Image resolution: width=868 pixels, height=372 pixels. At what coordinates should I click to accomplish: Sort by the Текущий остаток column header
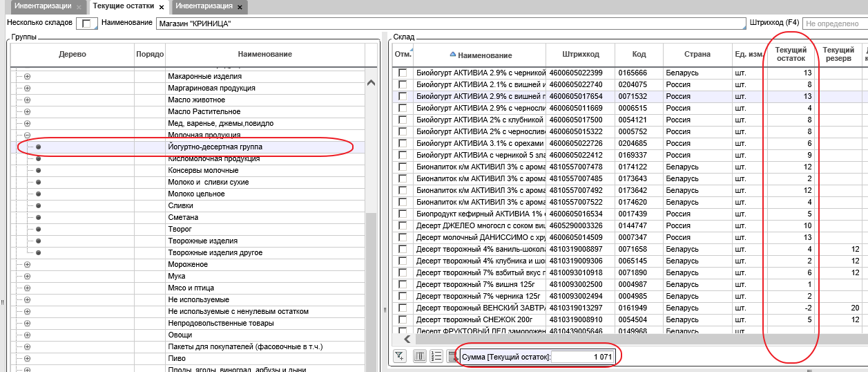click(x=791, y=55)
